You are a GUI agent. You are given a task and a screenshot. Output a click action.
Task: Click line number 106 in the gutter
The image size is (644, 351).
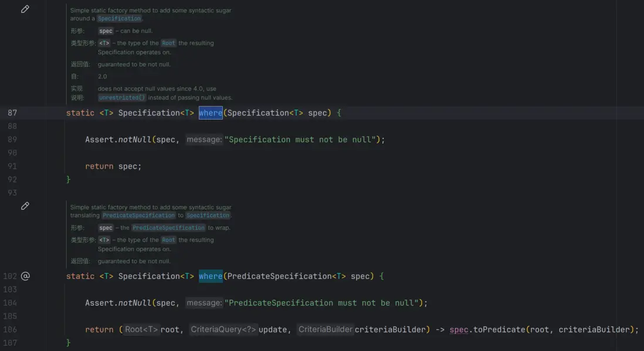coord(10,330)
